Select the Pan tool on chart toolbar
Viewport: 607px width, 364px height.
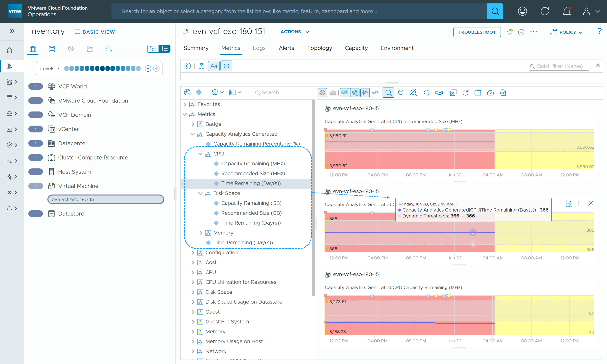click(426, 93)
